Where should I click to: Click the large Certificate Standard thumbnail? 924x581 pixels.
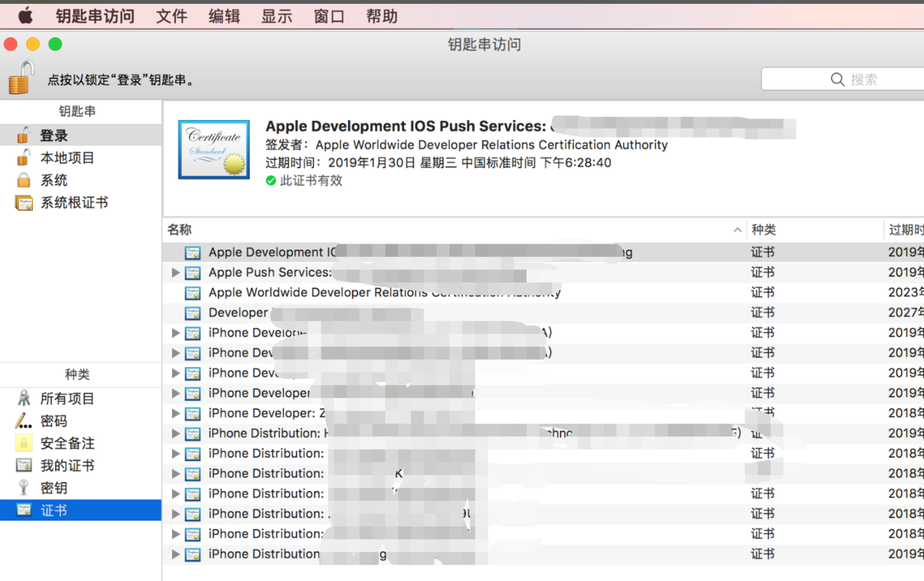click(214, 150)
